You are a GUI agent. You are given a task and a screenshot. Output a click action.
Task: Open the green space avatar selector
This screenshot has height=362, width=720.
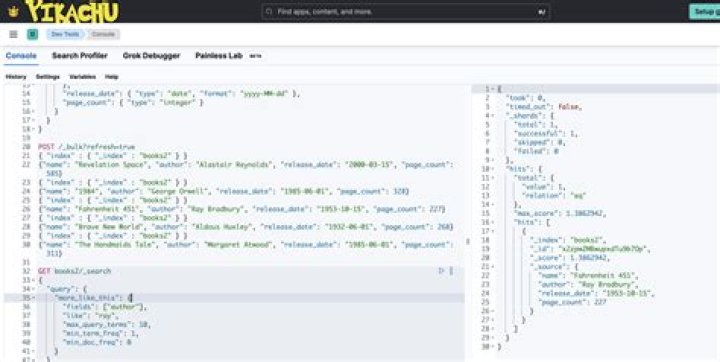[x=33, y=34]
